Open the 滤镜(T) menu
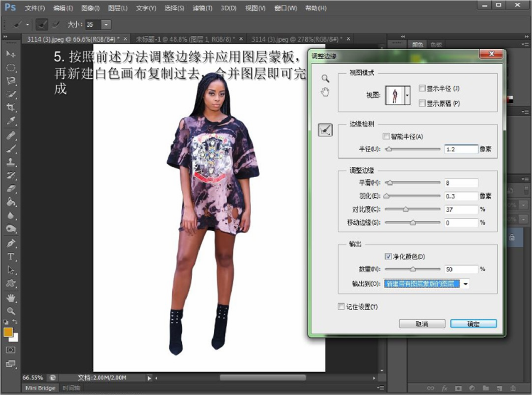The image size is (532, 395). click(x=203, y=8)
